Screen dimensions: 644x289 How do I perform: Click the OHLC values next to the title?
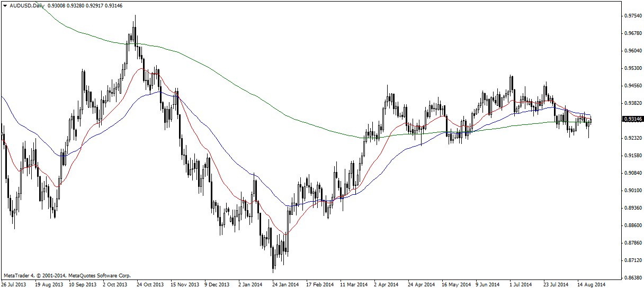click(77, 5)
